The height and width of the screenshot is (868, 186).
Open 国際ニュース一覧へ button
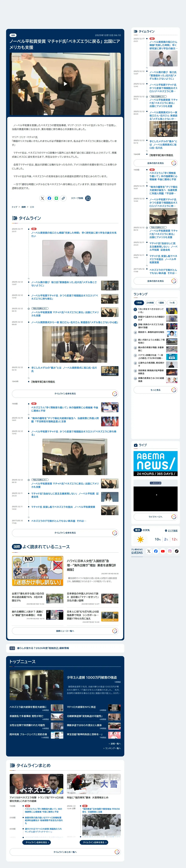tap(65, 631)
